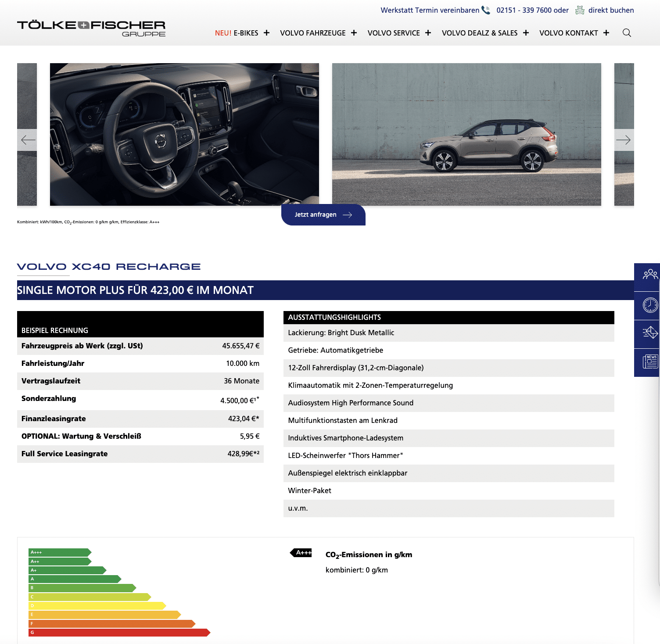The image size is (660, 644).
Task: Click Getriebe: Automatikgetriebe row
Action: point(449,351)
